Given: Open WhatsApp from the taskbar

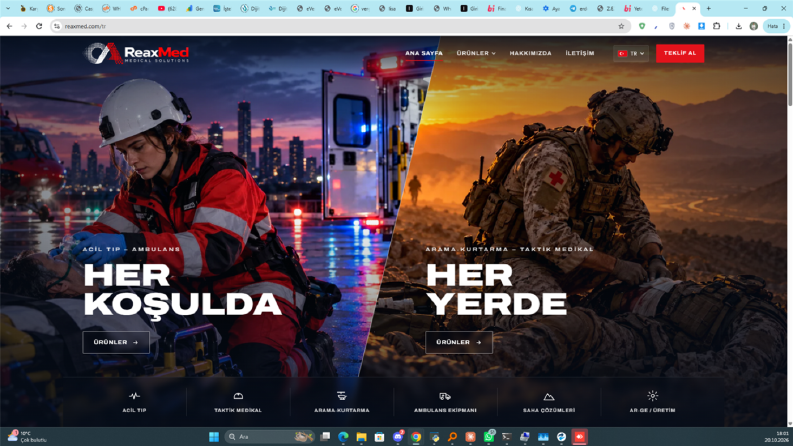Looking at the screenshot, I should pos(489,437).
